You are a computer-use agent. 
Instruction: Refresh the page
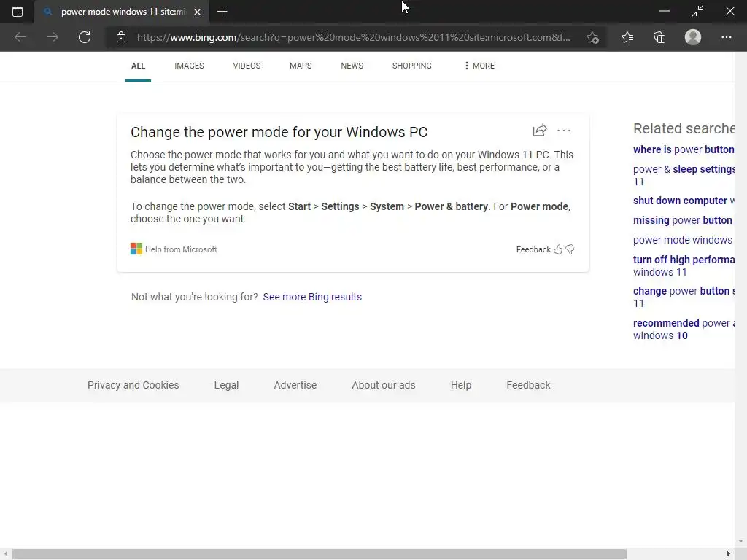tap(85, 37)
